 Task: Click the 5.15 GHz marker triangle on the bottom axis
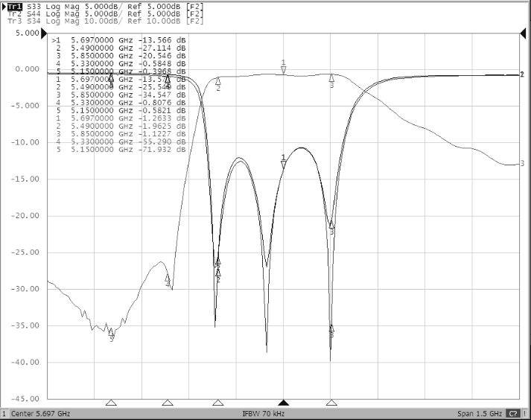click(111, 402)
